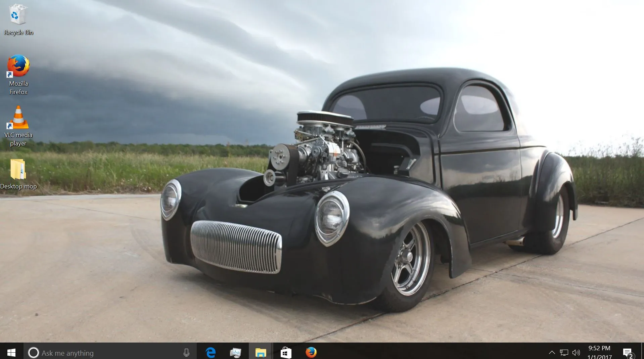The image size is (644, 359).
Task: Launch Microsoft Edge from the taskbar
Action: point(211,352)
